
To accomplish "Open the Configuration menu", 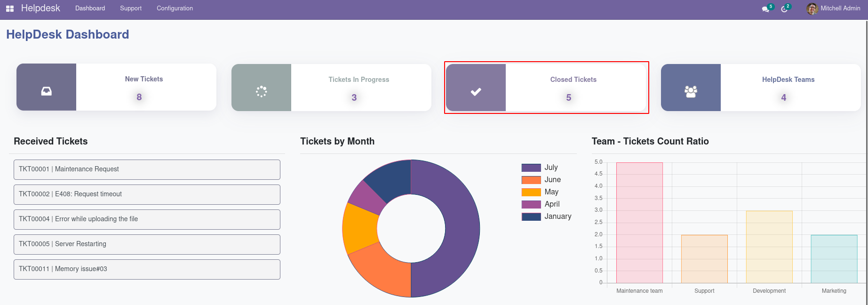I will click(x=175, y=8).
